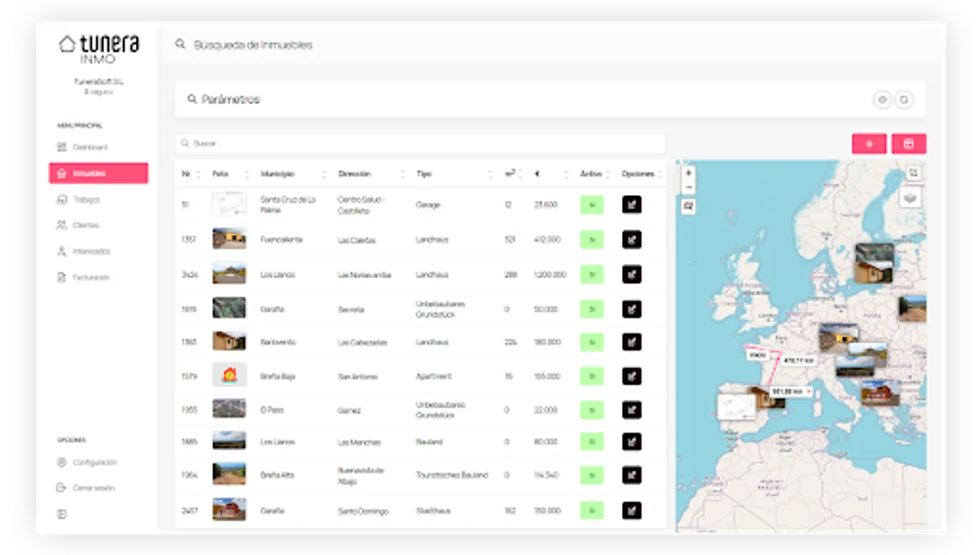
Task: Sort by the € price column header
Action: 537,174
